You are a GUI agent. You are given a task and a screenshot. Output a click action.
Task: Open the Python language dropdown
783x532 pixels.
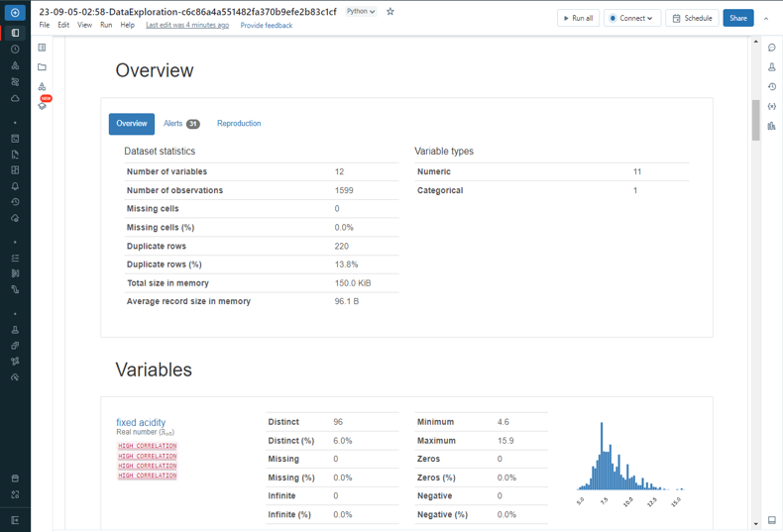(x=361, y=12)
